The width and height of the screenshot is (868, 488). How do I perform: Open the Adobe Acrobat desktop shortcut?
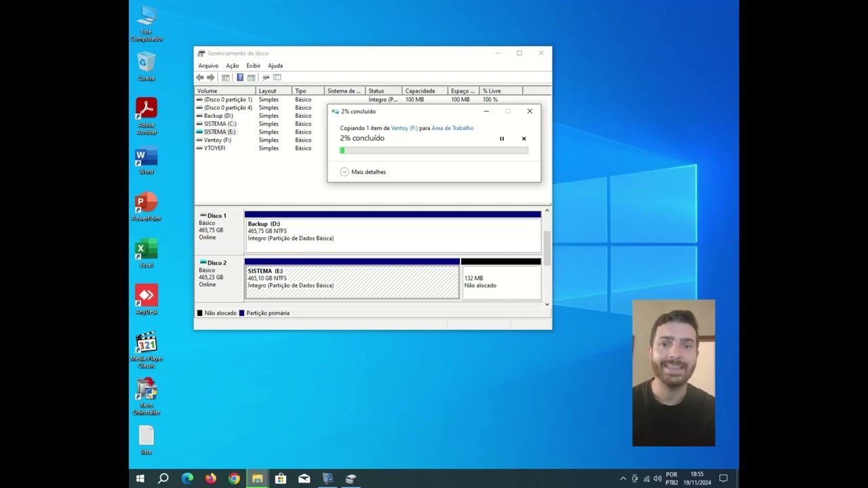point(146,116)
